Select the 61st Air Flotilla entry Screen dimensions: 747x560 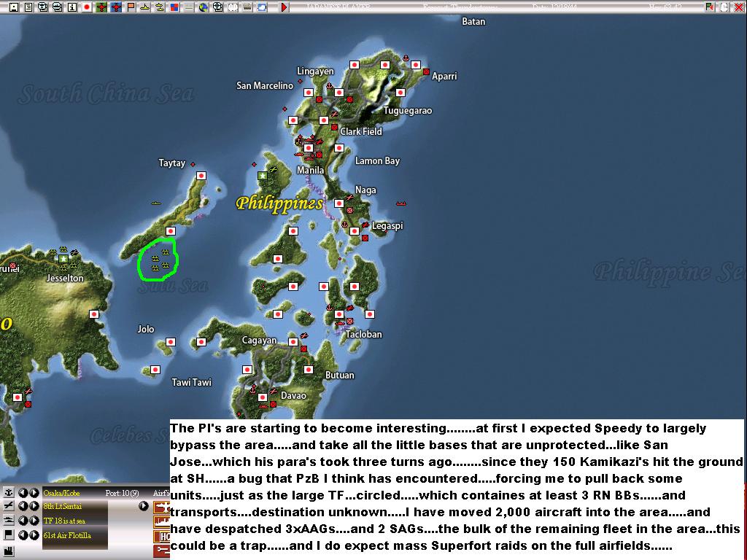pyautogui.click(x=67, y=534)
